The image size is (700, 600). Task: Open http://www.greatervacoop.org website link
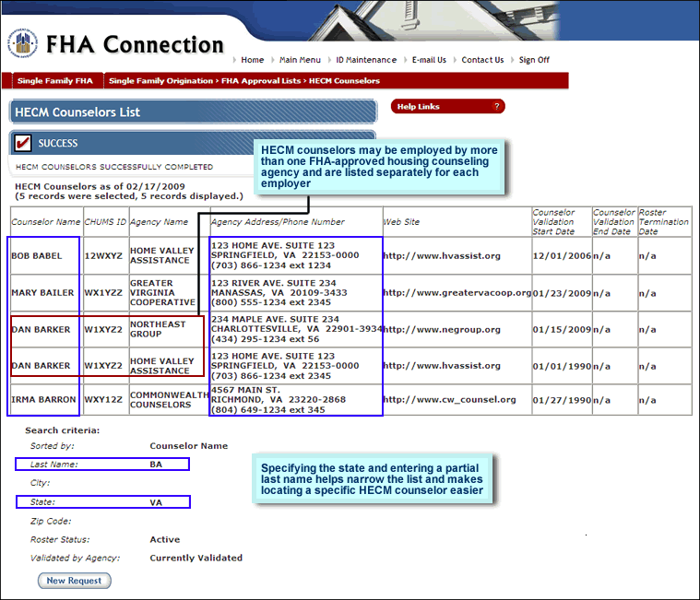(x=457, y=293)
